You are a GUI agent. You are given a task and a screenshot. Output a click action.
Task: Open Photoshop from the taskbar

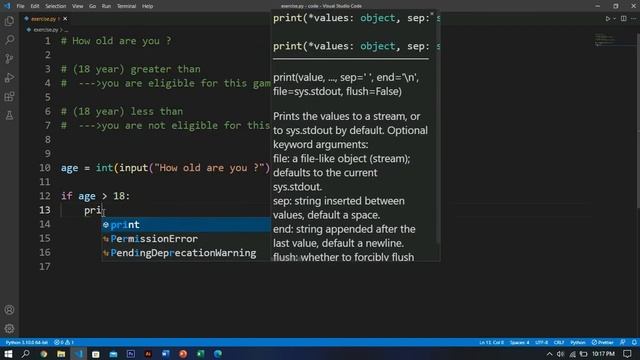[x=131, y=354]
